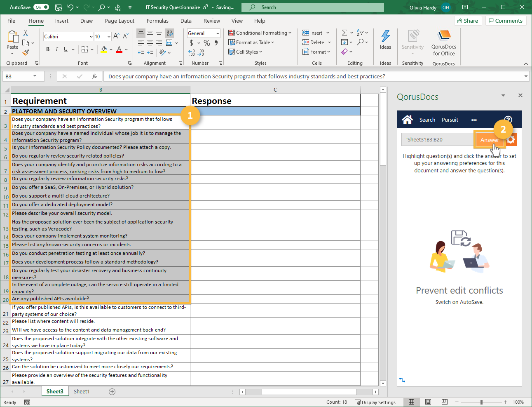
Task: Open the Search tab in QorusDocs pane
Action: click(427, 120)
